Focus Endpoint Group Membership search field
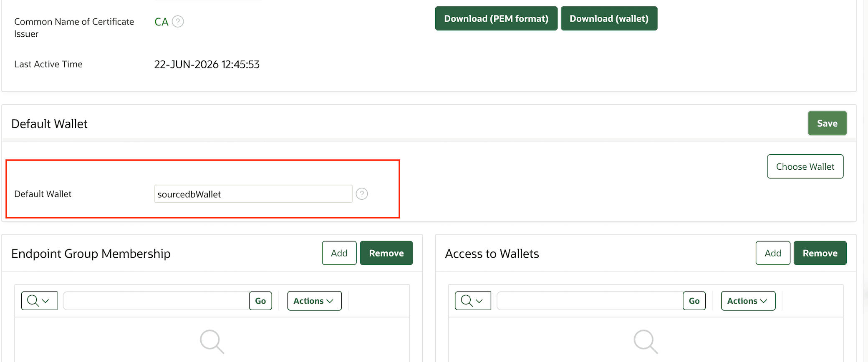Viewport: 868px width, 362px height. pos(156,301)
